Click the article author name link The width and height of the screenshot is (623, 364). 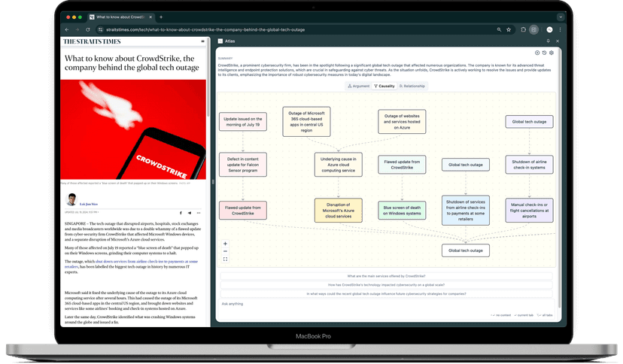pos(89,204)
